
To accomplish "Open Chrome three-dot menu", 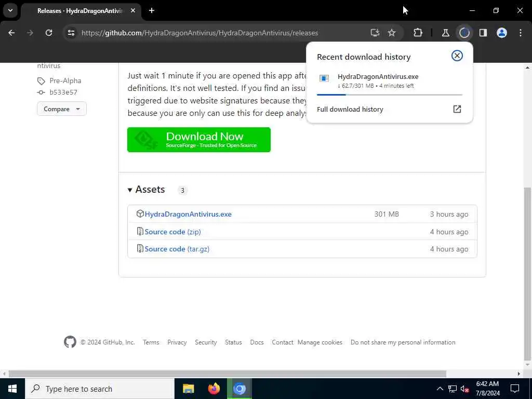I will click(521, 33).
